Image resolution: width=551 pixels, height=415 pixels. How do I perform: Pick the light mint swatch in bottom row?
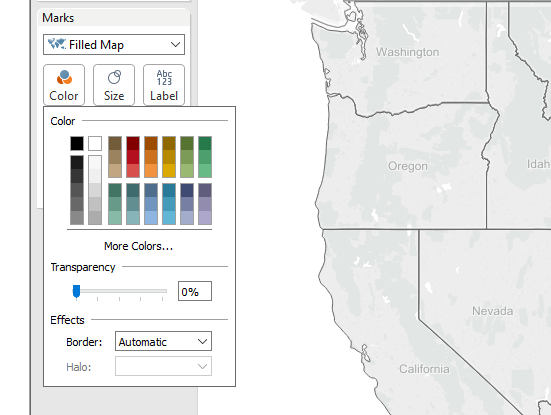[x=115, y=218]
